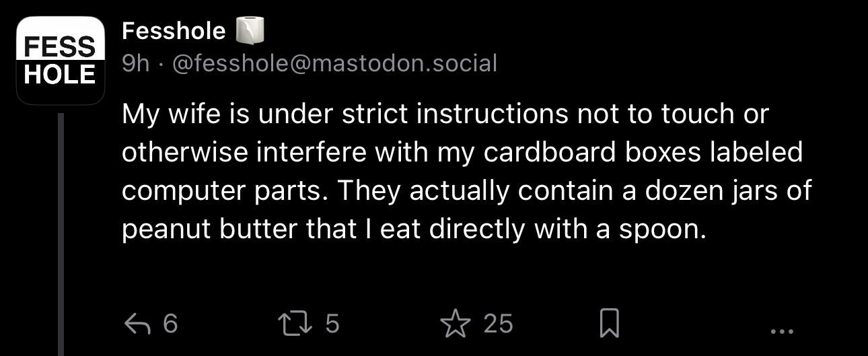Select the @fesshole@mastodon.social handle
Screen dimensions: 868x356
point(335,63)
